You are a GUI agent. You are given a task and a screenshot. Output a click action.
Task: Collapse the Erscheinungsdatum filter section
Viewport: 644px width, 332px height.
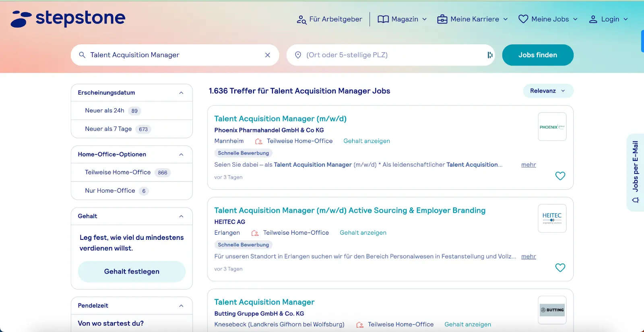coord(181,93)
